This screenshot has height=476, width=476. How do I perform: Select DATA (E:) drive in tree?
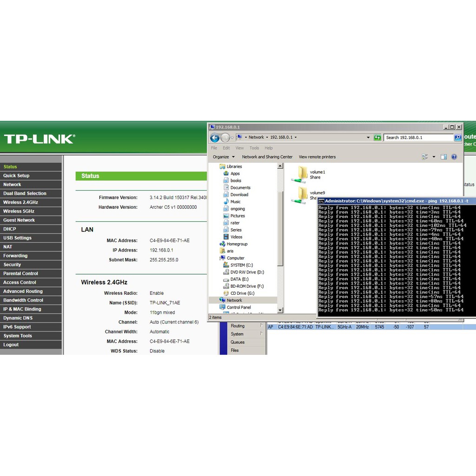pos(236,279)
